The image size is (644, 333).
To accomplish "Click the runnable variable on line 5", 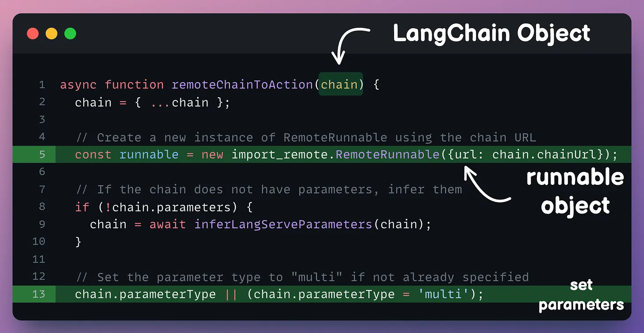I will coord(149,154).
